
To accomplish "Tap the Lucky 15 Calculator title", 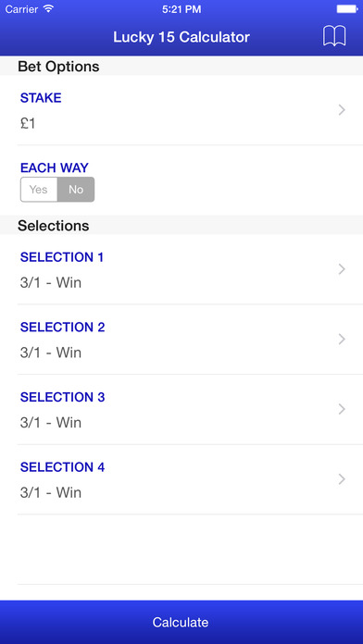I will [181, 37].
